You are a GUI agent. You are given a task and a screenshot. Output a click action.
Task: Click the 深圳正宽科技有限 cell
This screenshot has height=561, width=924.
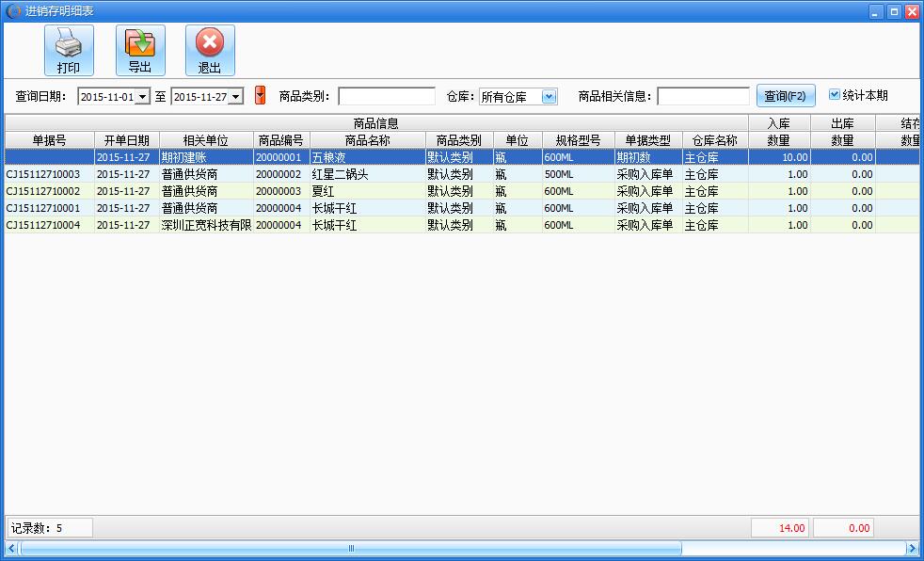206,225
